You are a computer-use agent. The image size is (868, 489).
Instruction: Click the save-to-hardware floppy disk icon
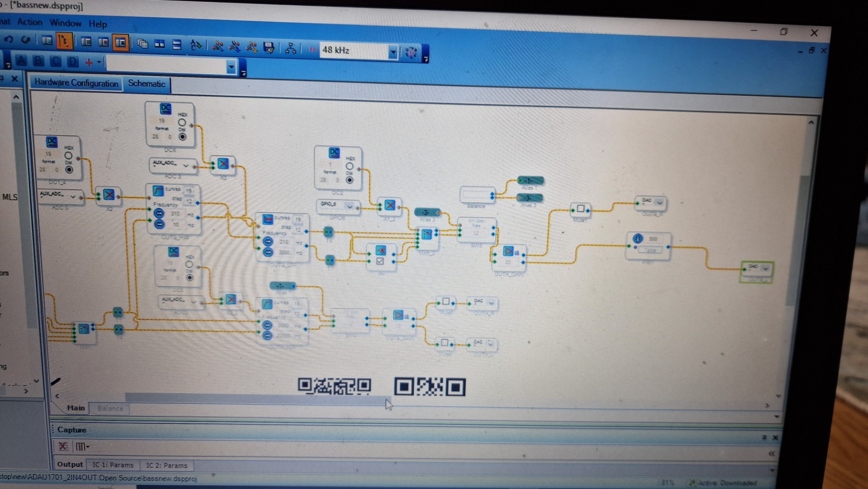click(269, 48)
